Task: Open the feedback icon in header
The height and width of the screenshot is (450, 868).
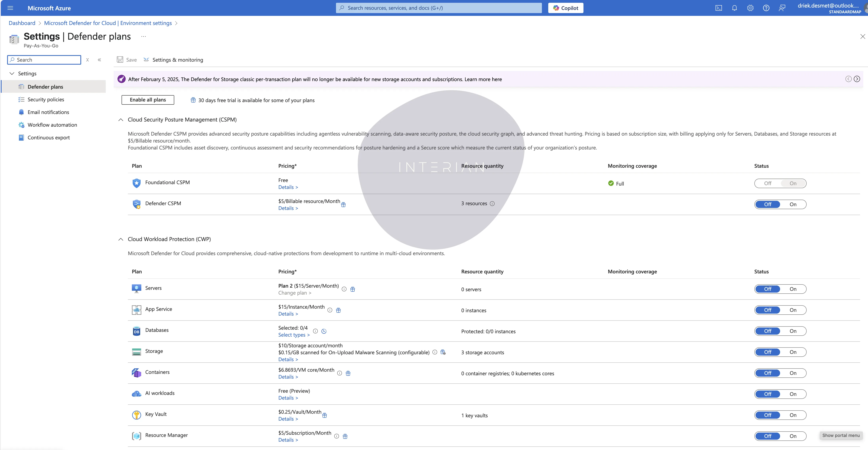Action: tap(782, 8)
